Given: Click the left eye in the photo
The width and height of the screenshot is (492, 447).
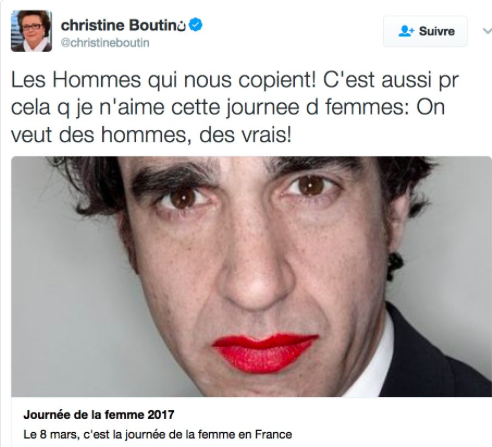Looking at the screenshot, I should pyautogui.click(x=184, y=199).
